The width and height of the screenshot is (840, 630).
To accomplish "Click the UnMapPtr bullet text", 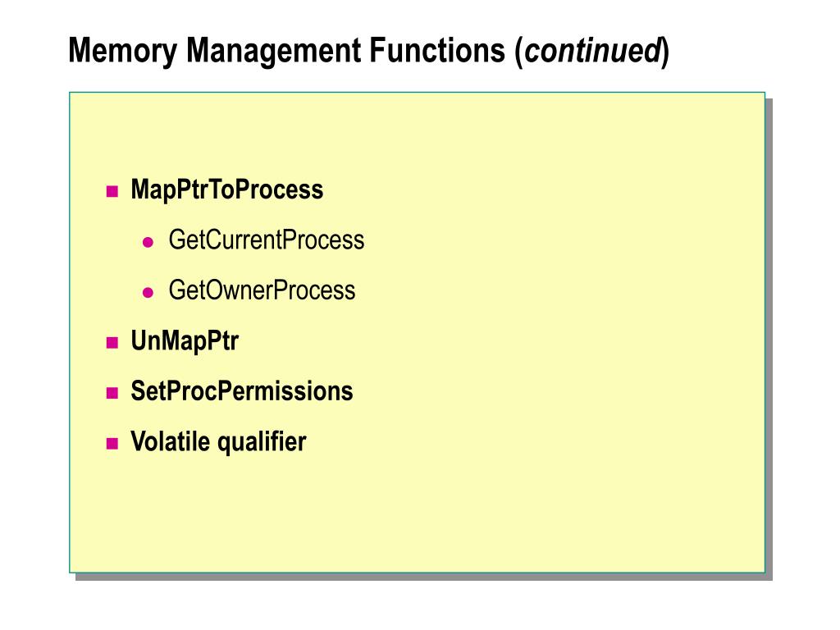I will [x=185, y=341].
